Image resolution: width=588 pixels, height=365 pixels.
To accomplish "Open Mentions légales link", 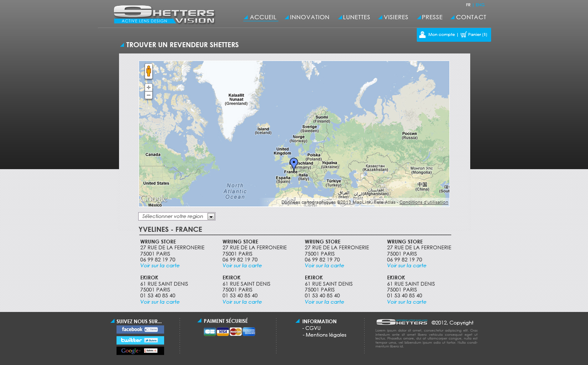I will pos(326,335).
